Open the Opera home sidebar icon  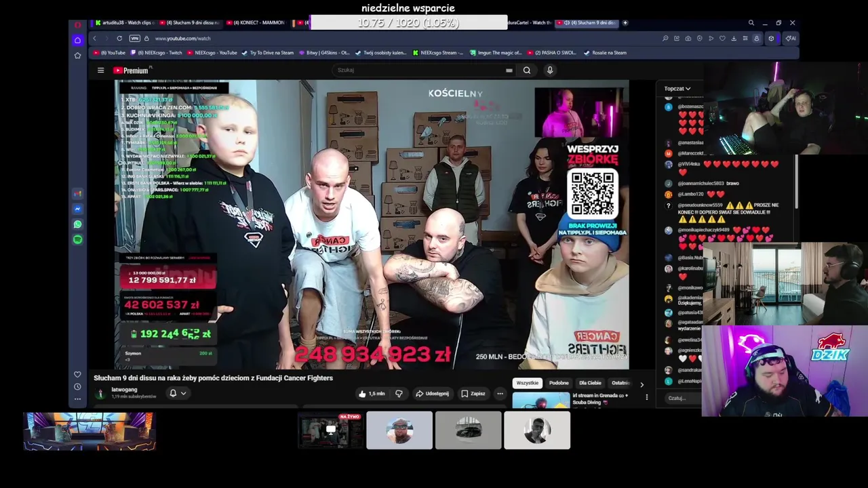77,40
